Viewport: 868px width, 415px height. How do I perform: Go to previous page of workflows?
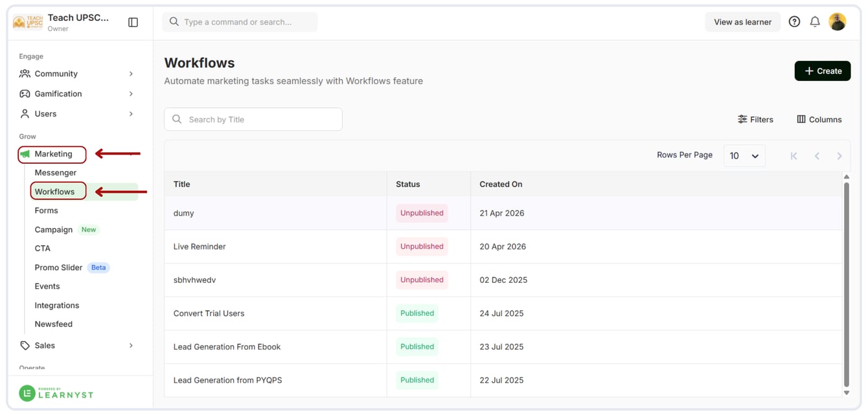[x=817, y=156]
